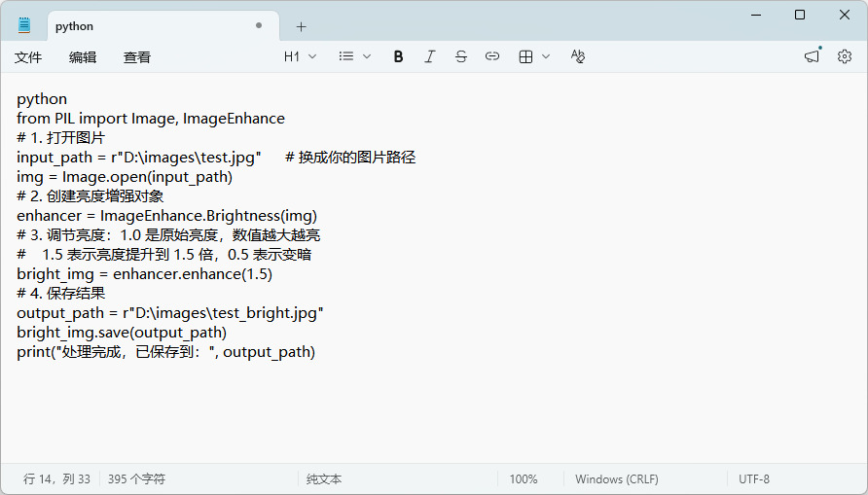
Task: Click the comment '# 1. 打开图片'
Action: pyautogui.click(x=61, y=138)
